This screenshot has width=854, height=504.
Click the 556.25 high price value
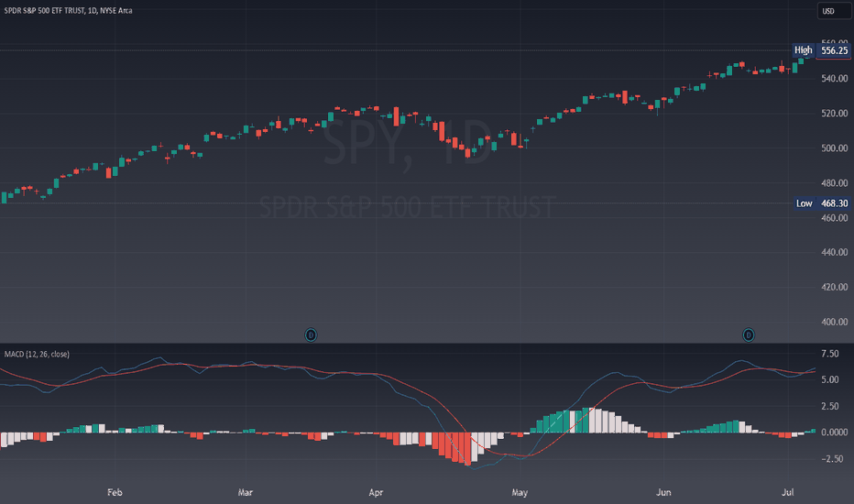pyautogui.click(x=835, y=50)
